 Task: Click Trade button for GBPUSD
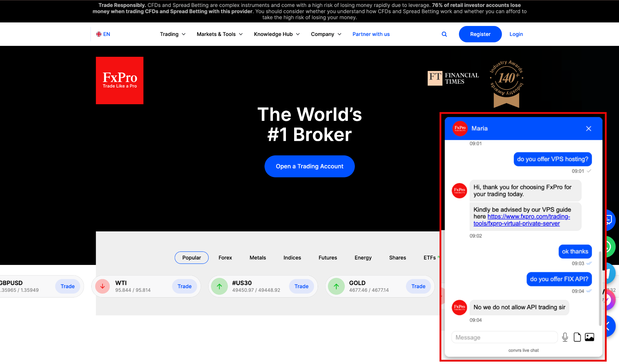pyautogui.click(x=68, y=286)
